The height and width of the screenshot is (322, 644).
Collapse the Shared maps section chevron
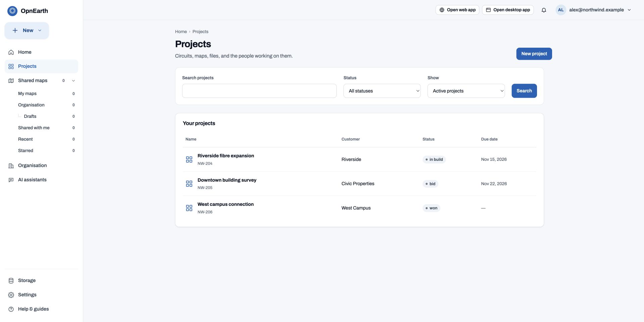pyautogui.click(x=73, y=81)
